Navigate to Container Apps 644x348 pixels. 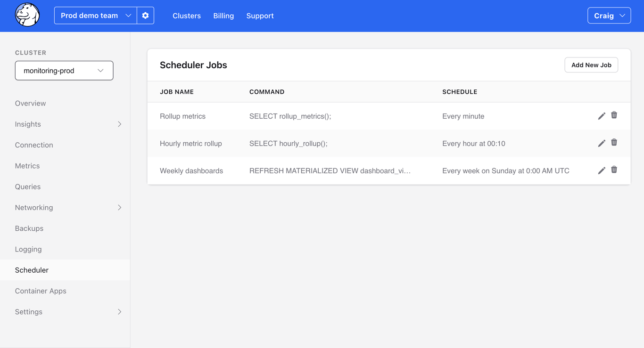point(41,291)
